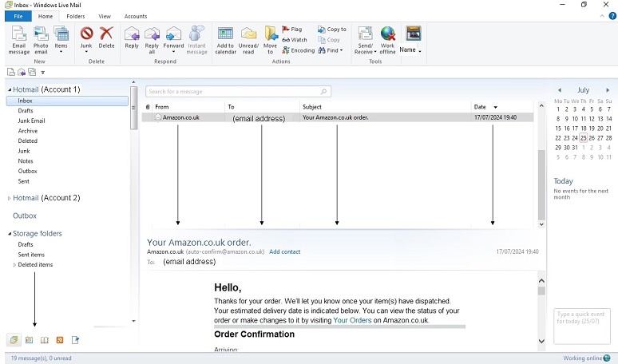Switch to the Accounts tab

136,16
